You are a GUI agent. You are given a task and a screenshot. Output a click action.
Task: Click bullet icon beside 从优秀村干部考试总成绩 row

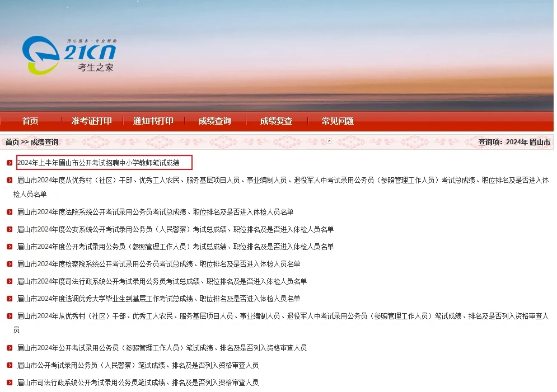coord(10,180)
